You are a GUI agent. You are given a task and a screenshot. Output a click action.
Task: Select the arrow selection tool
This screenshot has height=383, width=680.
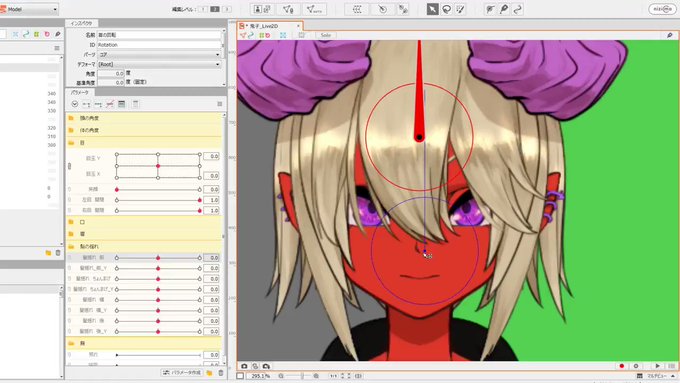(432, 9)
